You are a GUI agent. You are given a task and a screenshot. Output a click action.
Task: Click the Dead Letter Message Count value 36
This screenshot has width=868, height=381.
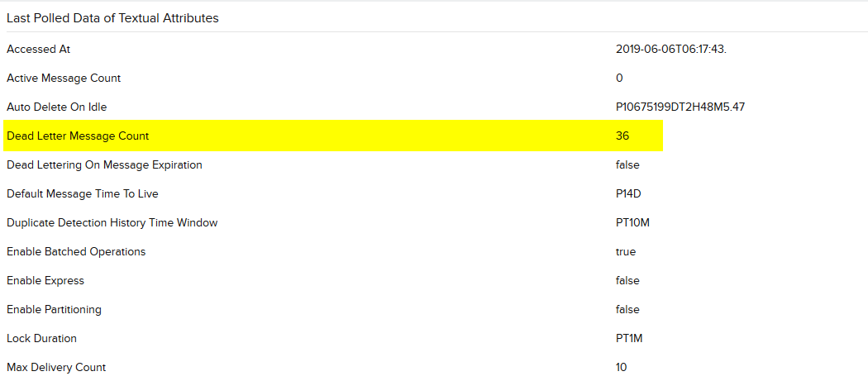click(x=622, y=136)
